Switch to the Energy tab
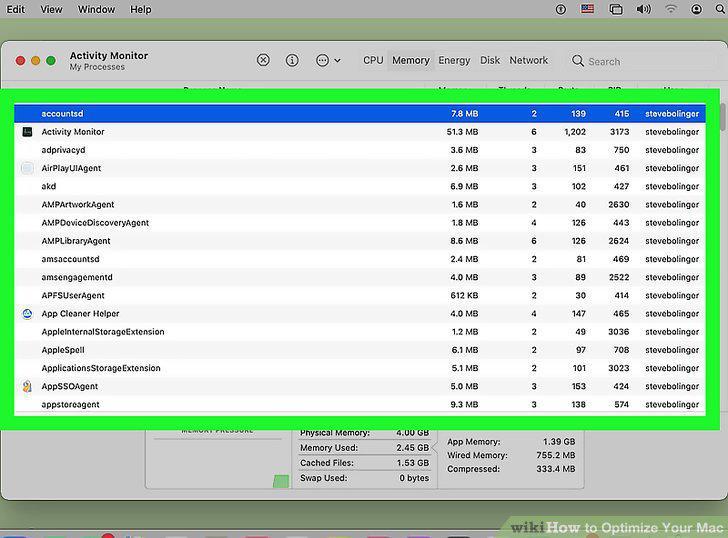Screen dimensions: 728x538 tap(454, 60)
